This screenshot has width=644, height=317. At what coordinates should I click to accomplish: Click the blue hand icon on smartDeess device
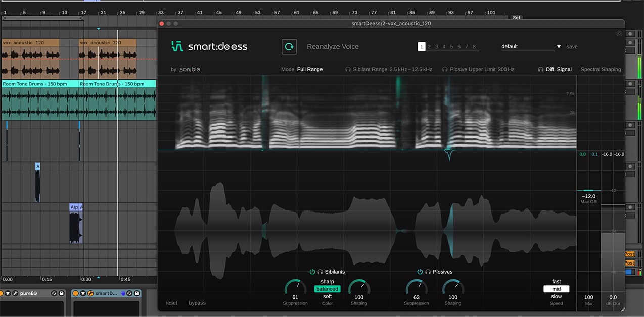coord(122,293)
